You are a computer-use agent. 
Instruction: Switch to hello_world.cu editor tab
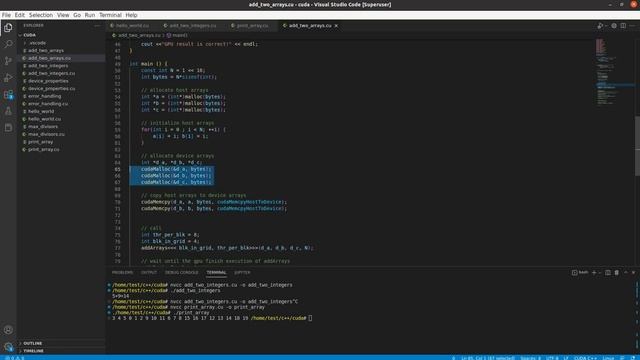(132, 26)
